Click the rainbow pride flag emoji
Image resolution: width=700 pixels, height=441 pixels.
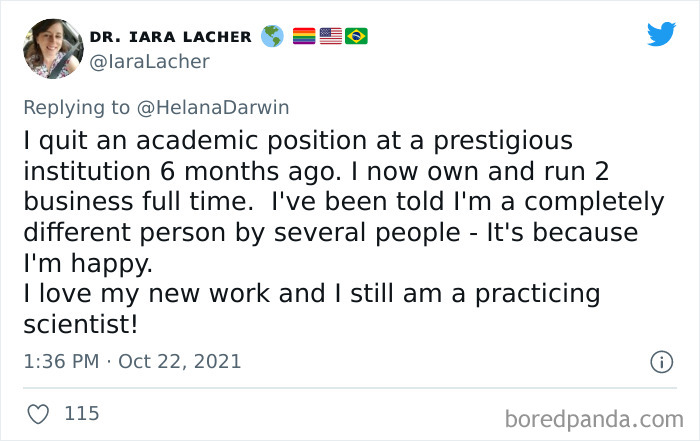(x=303, y=36)
